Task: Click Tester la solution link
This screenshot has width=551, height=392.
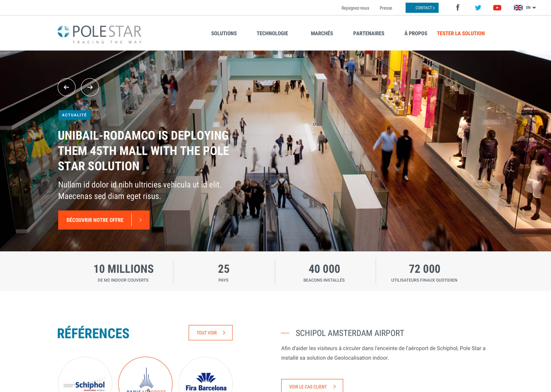Action: tap(460, 33)
